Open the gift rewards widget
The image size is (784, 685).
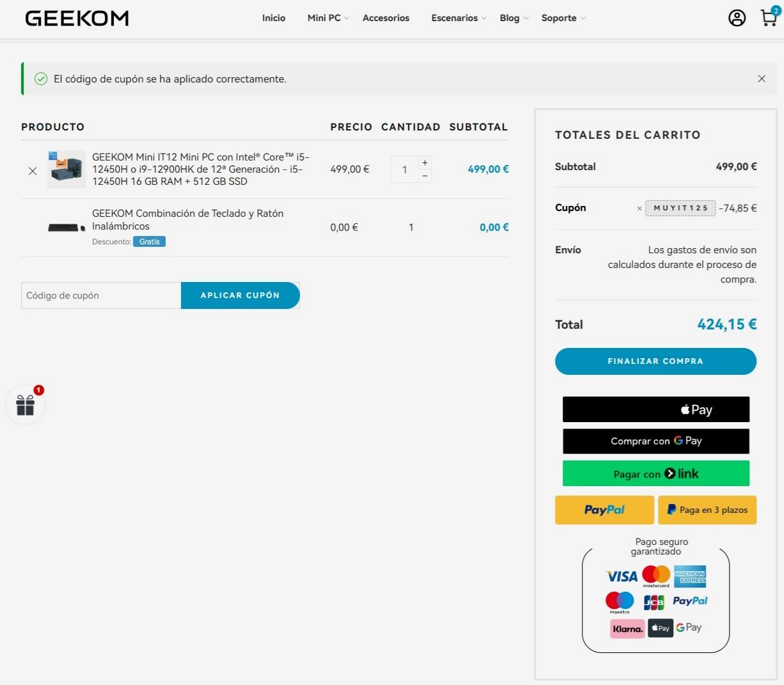pos(26,405)
